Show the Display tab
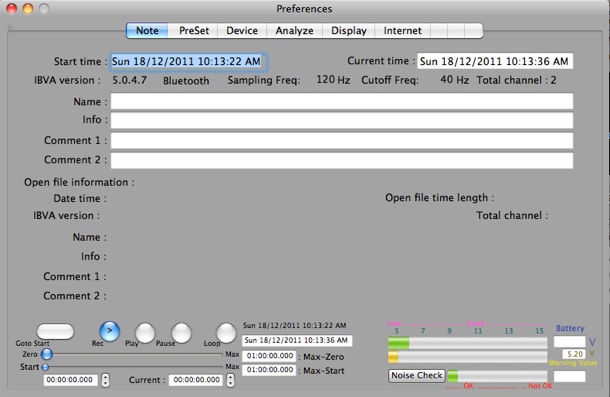 (x=349, y=31)
